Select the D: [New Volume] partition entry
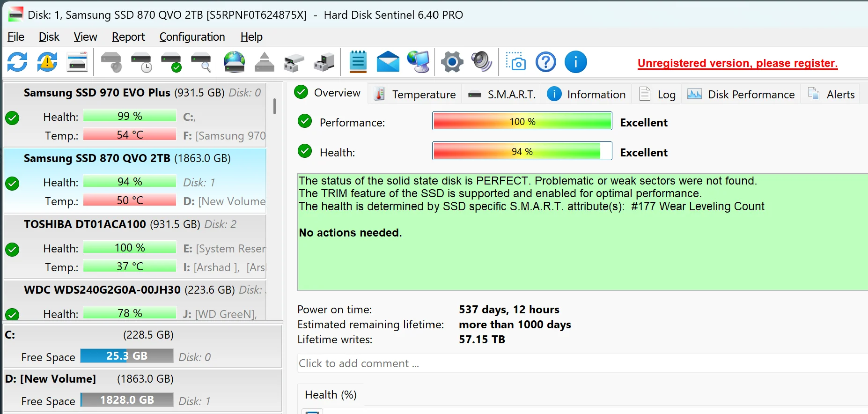 pos(142,390)
